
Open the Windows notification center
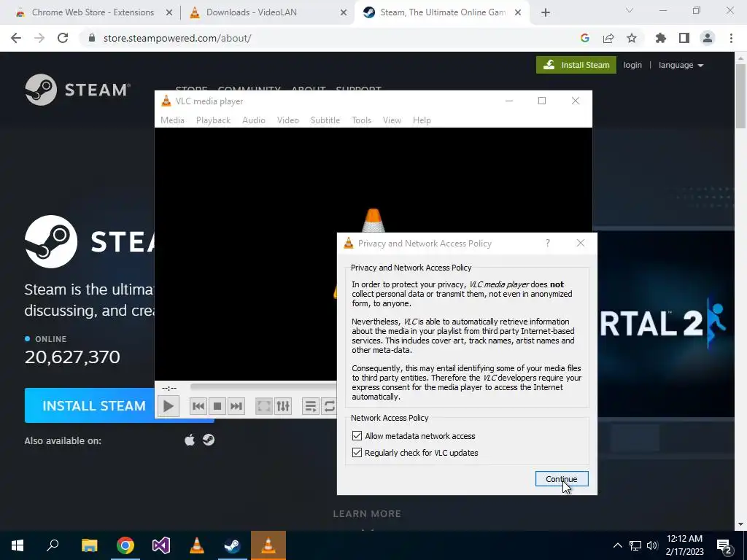tap(724, 545)
